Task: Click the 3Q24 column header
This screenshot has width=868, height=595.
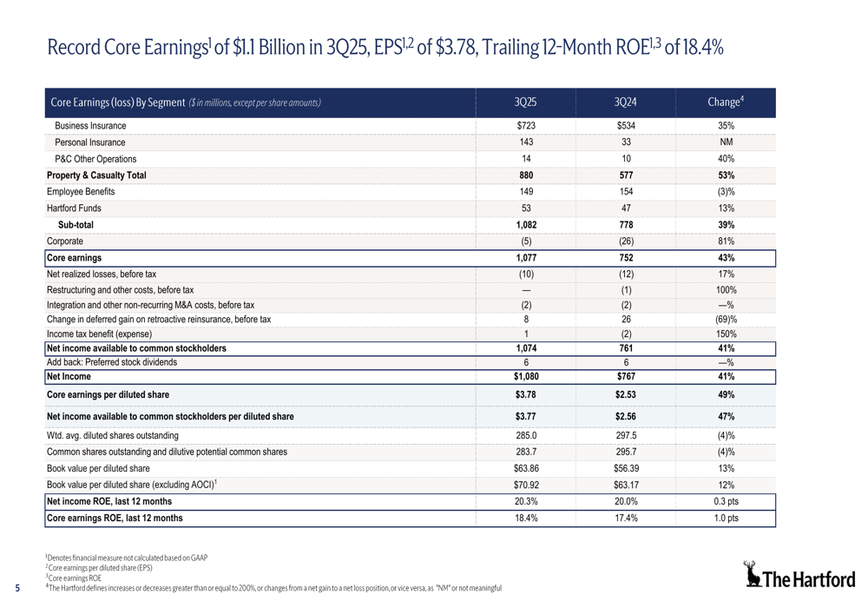Action: [625, 102]
